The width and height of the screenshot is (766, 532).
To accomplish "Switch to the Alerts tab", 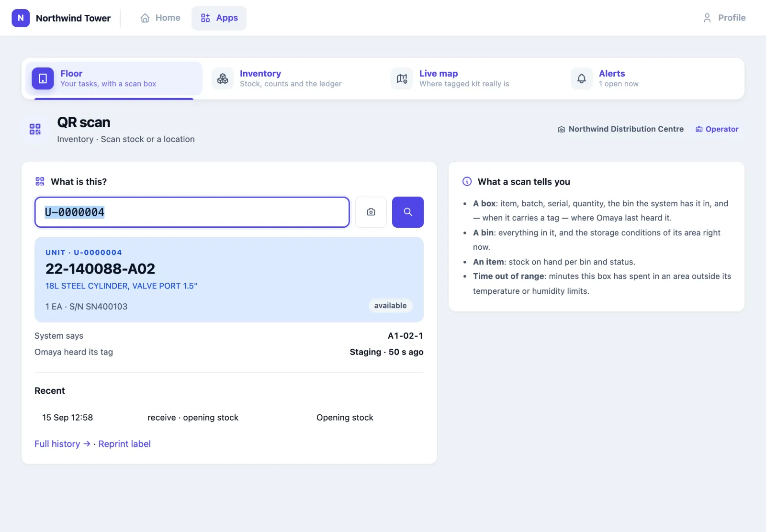I will tap(653, 78).
